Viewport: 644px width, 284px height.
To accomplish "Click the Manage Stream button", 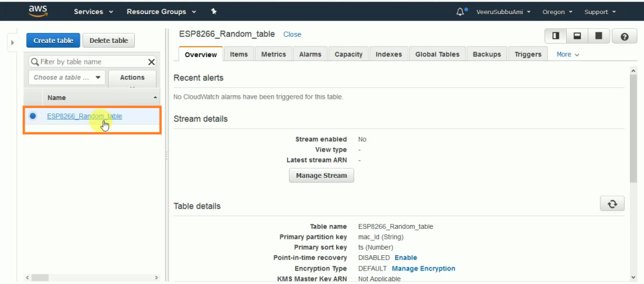I will pyautogui.click(x=321, y=175).
